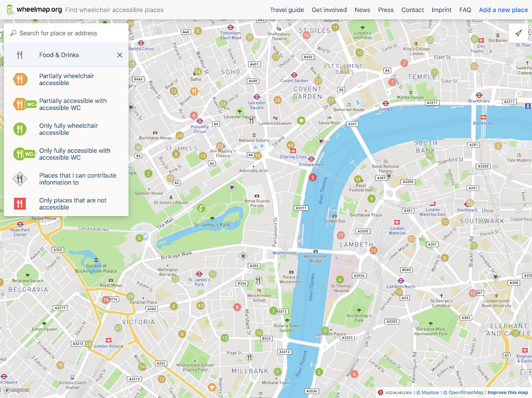Click the wheelmap.org logo
This screenshot has height=398, width=532.
[x=34, y=9]
